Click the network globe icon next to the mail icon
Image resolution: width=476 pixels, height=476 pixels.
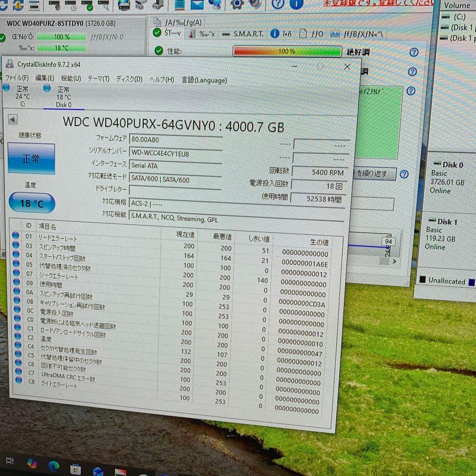pos(215,4)
